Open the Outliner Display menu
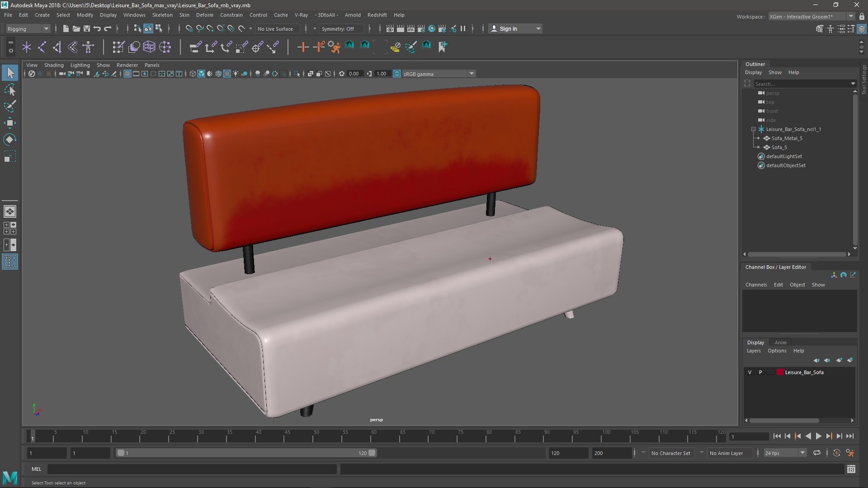868x488 pixels. click(x=753, y=72)
